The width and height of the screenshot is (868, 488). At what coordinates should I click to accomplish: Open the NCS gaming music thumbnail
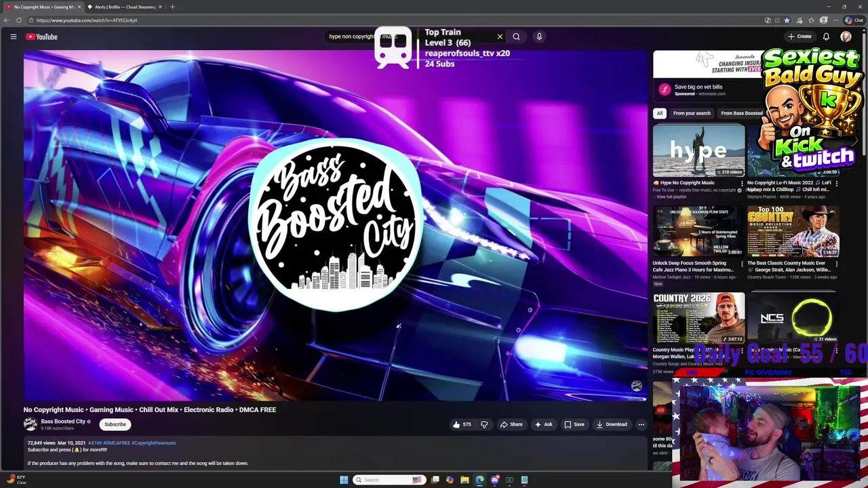[793, 319]
